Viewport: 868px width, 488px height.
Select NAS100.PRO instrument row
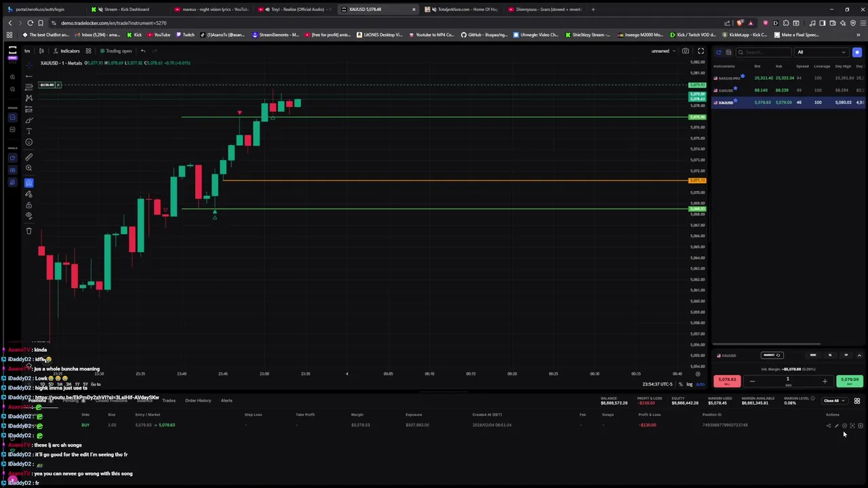(x=789, y=78)
